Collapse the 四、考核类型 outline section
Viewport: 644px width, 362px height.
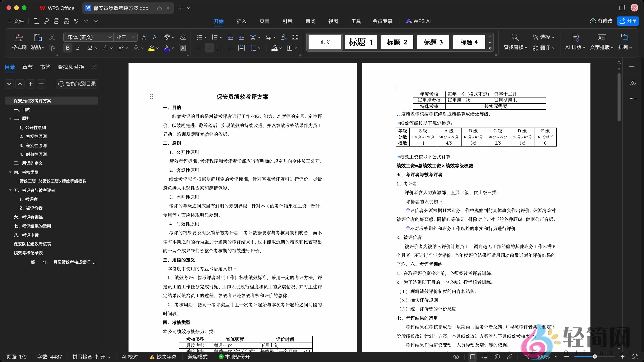[10, 172]
